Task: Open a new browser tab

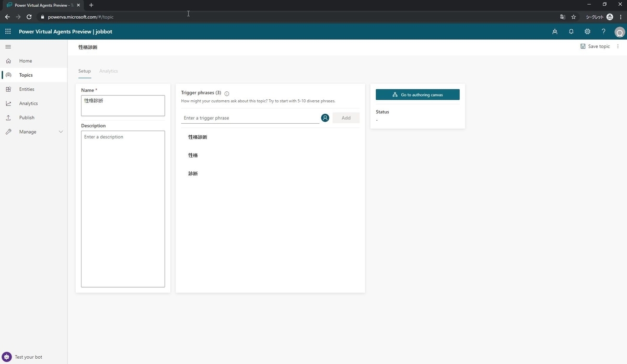Action: pos(91,5)
